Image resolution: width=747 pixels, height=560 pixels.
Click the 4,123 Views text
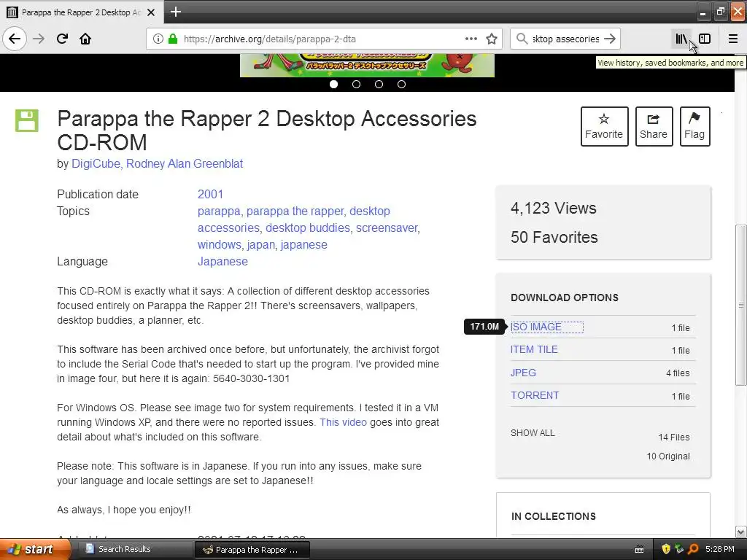(553, 208)
